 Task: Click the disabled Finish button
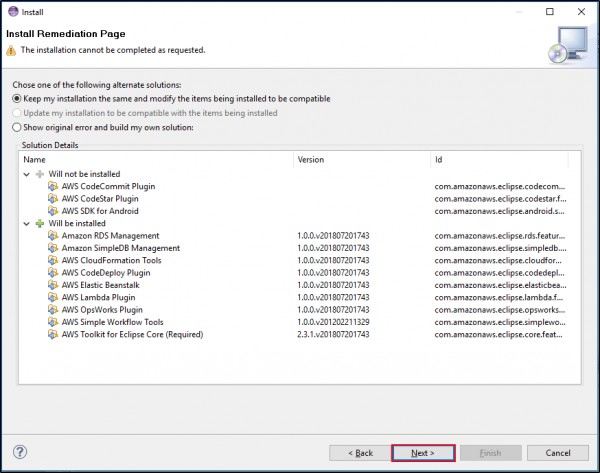pos(491,453)
